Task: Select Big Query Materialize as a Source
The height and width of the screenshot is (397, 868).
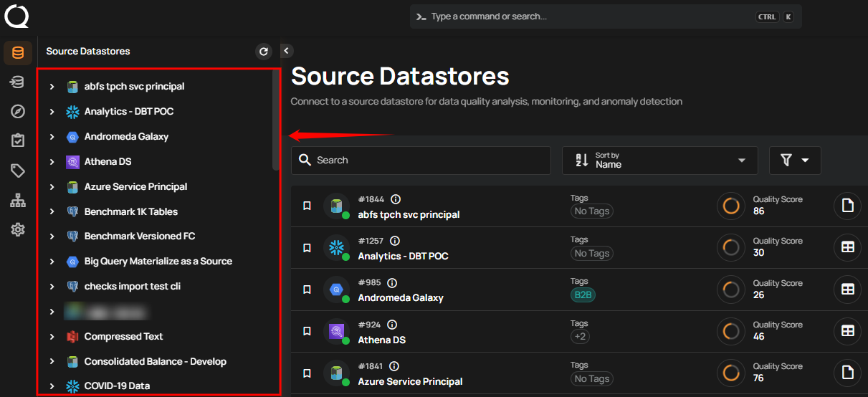Action: [x=158, y=262]
